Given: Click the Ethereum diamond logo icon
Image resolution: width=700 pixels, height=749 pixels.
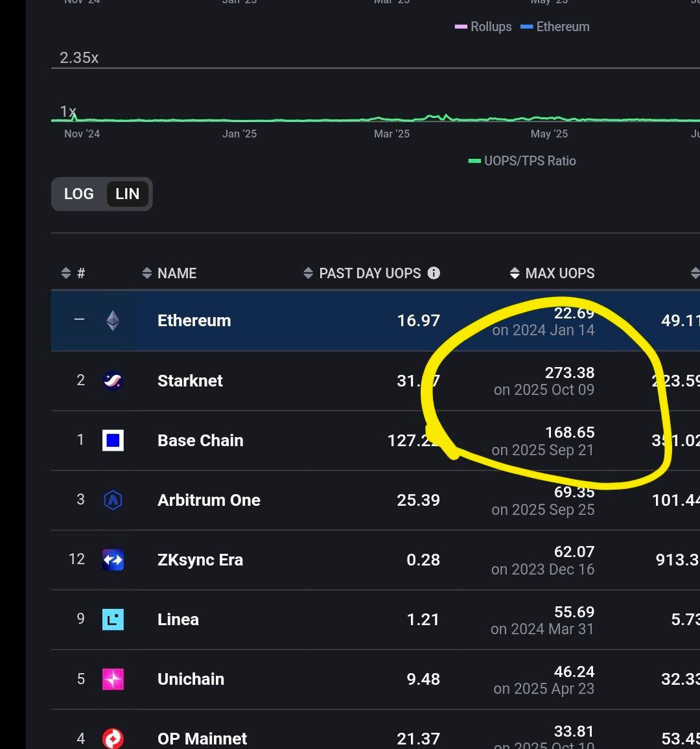Looking at the screenshot, I should click(113, 320).
